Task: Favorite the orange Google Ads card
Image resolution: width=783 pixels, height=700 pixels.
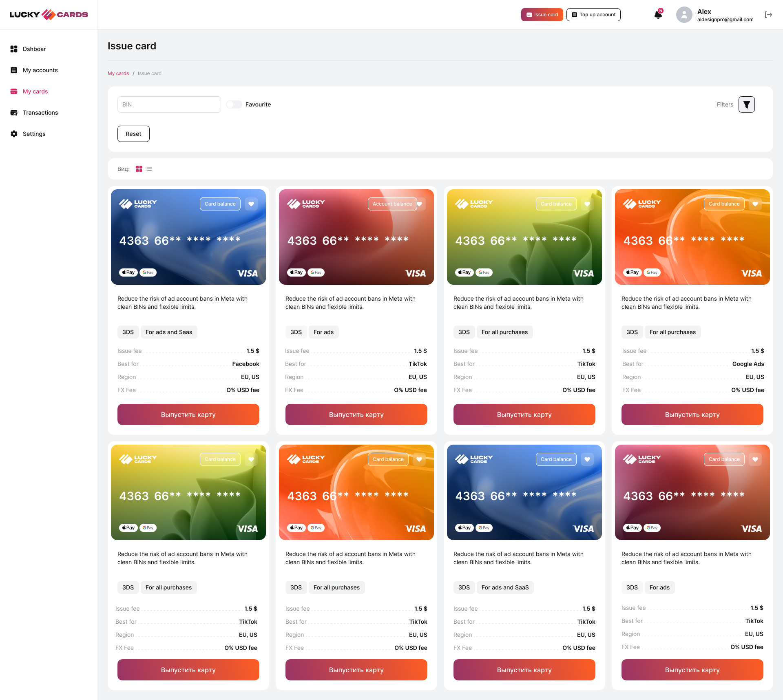Action: click(x=755, y=204)
